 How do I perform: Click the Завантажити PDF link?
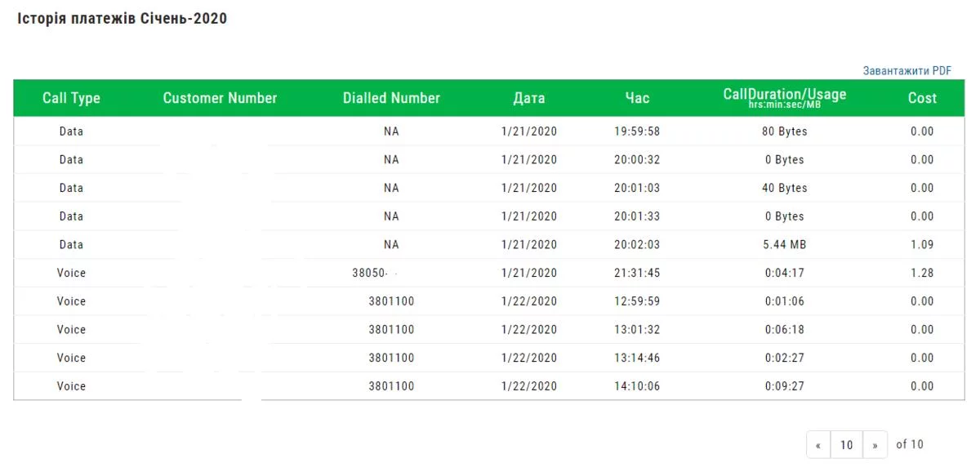click(906, 71)
